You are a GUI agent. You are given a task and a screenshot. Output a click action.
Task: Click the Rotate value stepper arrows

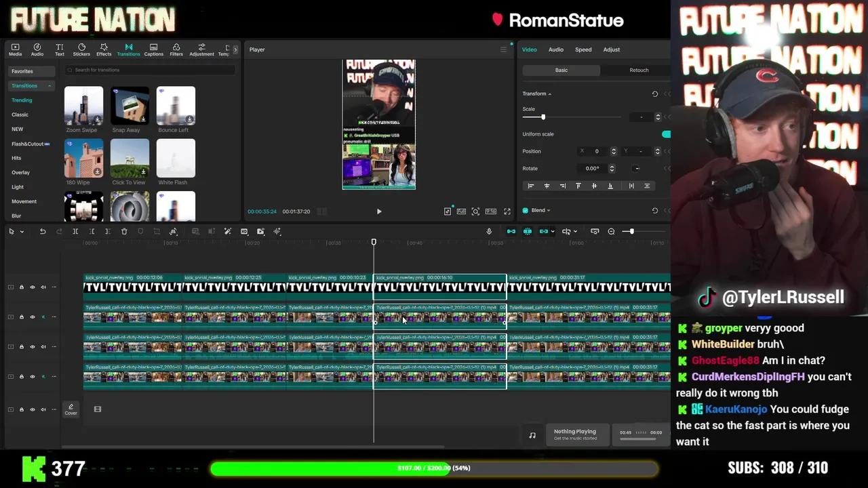pos(612,169)
